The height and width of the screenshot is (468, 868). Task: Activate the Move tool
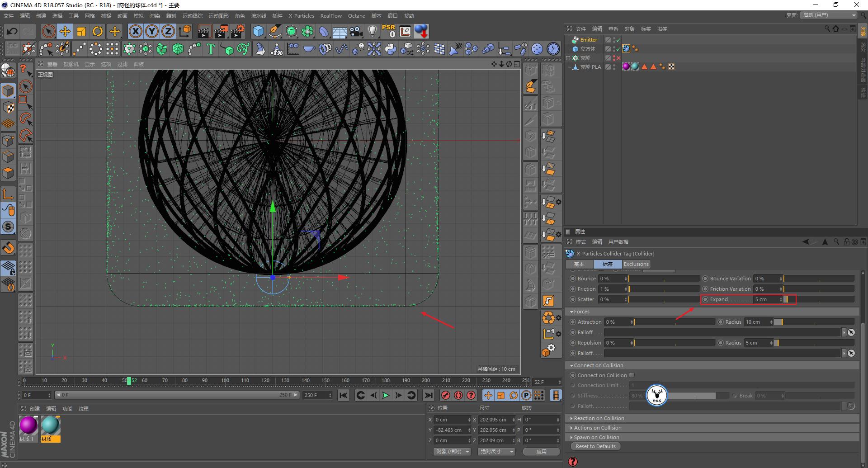[x=65, y=31]
